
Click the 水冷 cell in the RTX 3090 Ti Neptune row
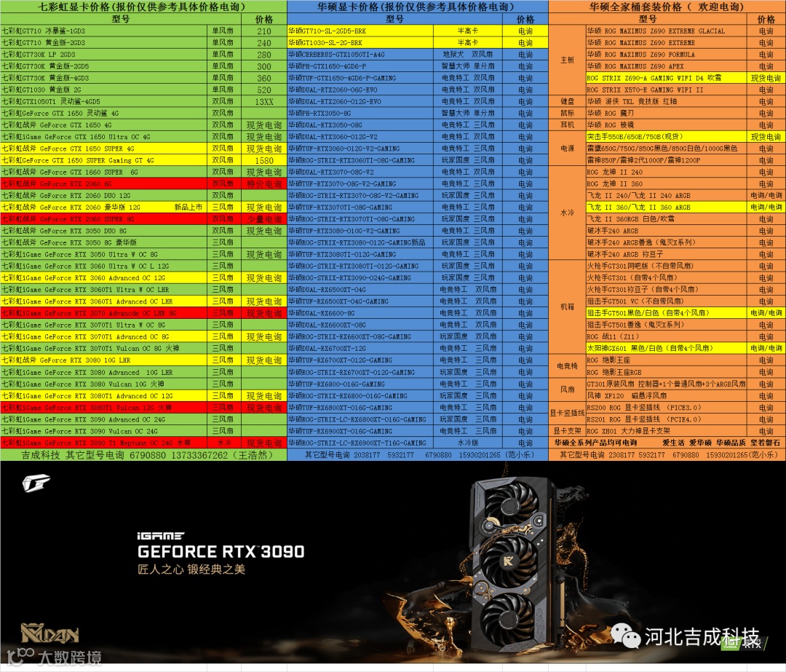pyautogui.click(x=224, y=443)
